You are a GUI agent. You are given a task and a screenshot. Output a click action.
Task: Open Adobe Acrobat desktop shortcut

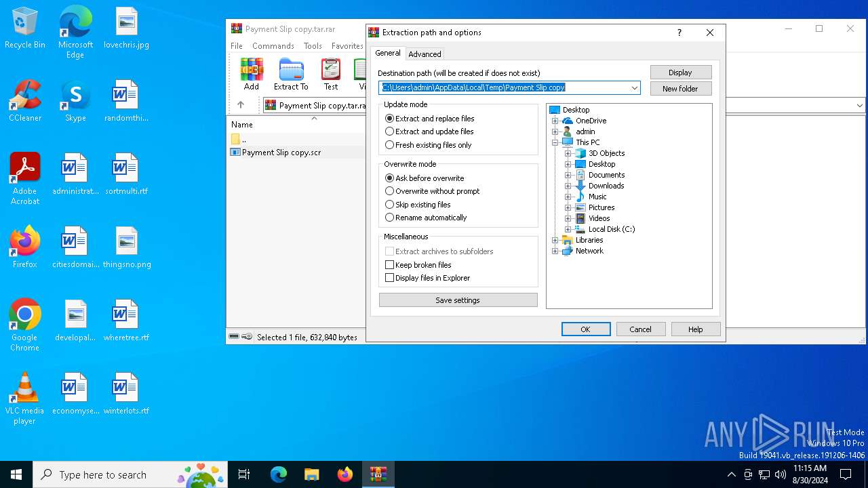click(25, 179)
